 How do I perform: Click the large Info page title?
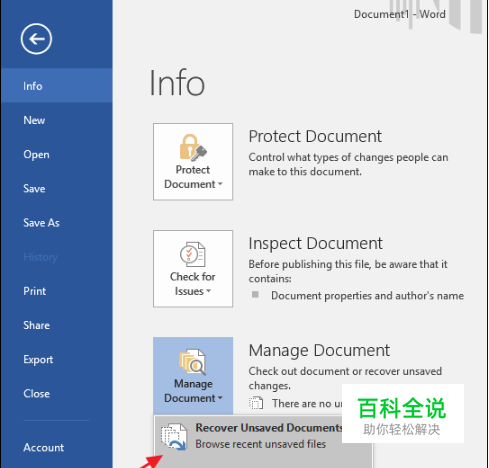click(177, 83)
